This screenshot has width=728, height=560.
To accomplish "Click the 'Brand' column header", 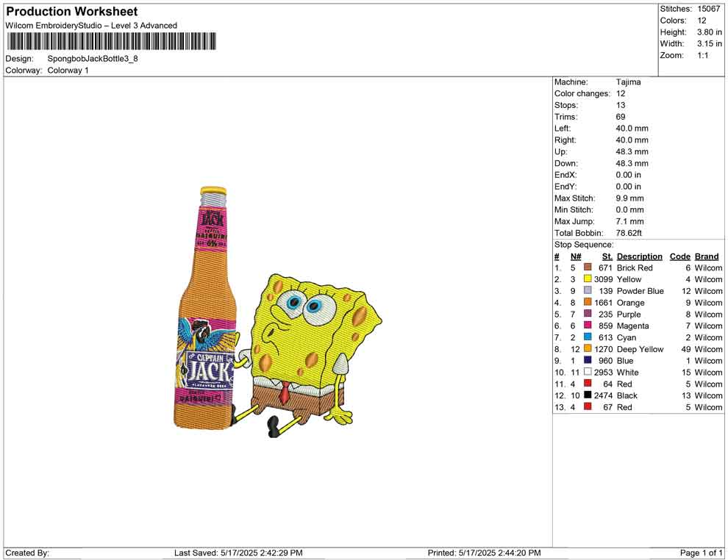I will click(707, 256).
